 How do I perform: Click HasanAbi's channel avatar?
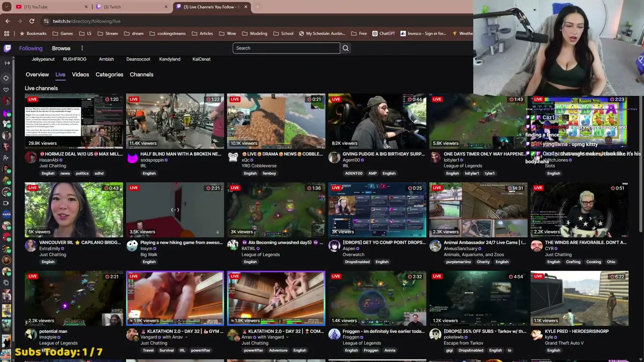pyautogui.click(x=31, y=158)
